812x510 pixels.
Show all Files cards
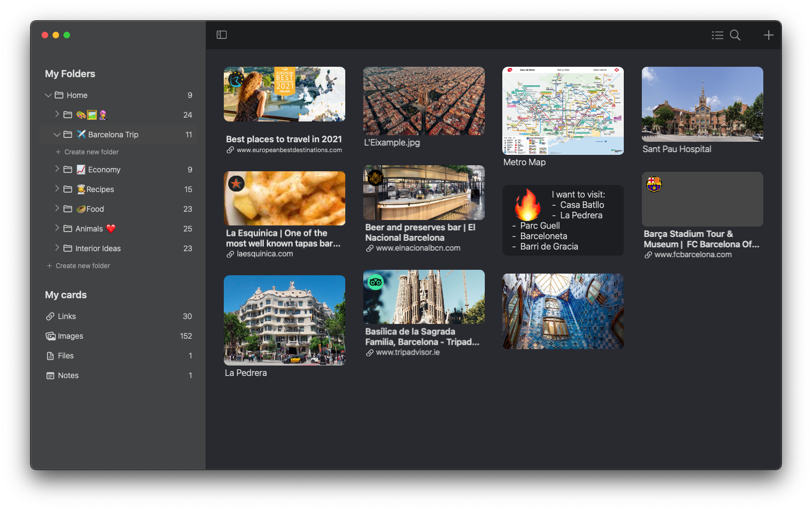tap(118, 356)
